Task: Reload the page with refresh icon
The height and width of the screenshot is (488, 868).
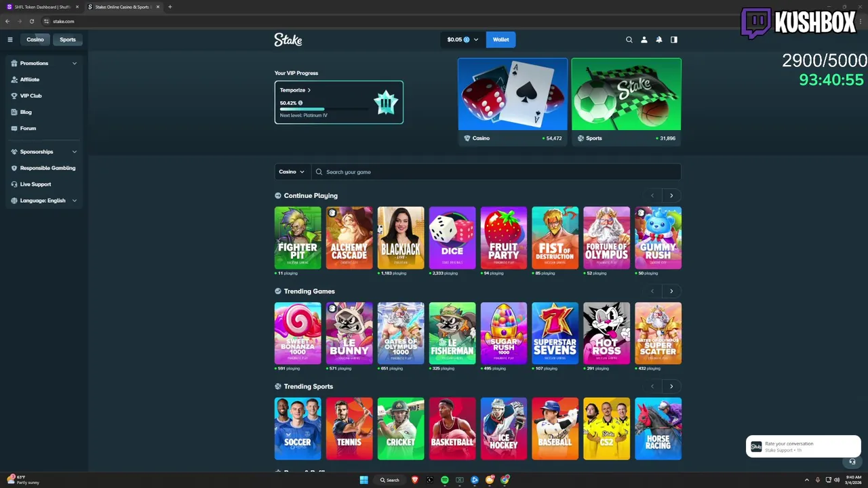Action: tap(32, 21)
